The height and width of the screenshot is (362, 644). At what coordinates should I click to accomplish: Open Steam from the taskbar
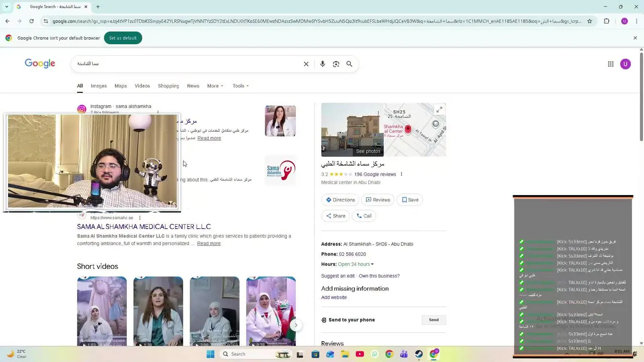pos(419,354)
